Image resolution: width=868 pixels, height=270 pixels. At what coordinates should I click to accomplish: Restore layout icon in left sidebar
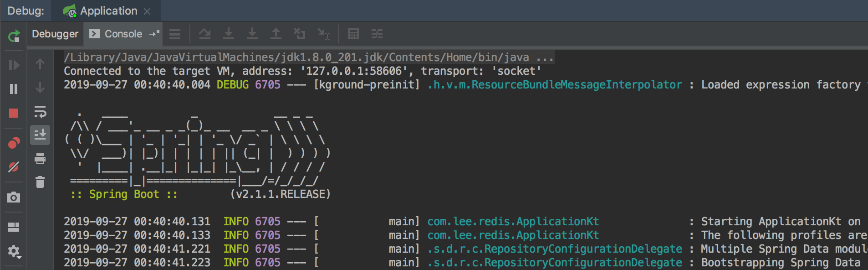point(14,227)
